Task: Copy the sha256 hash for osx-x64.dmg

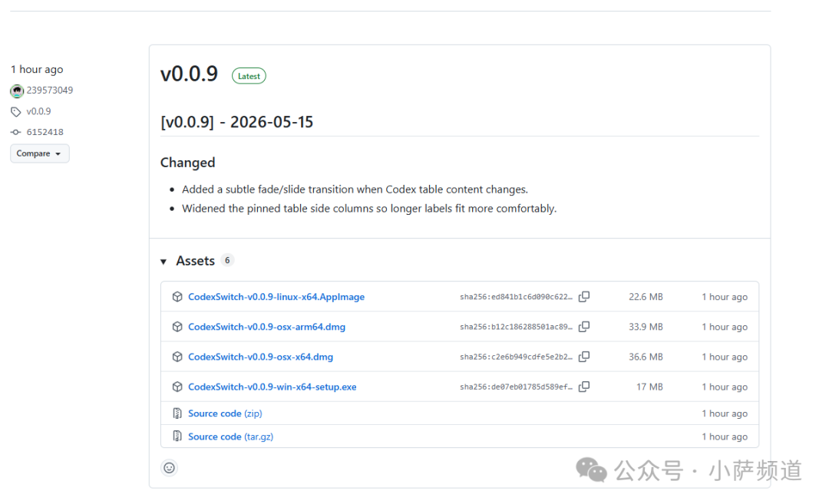Action: 584,357
